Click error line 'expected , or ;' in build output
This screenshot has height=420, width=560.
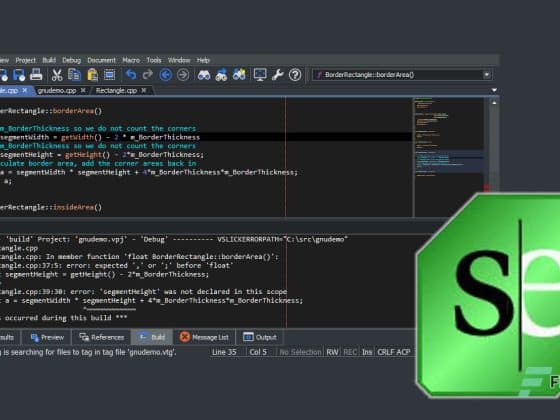[117, 265]
